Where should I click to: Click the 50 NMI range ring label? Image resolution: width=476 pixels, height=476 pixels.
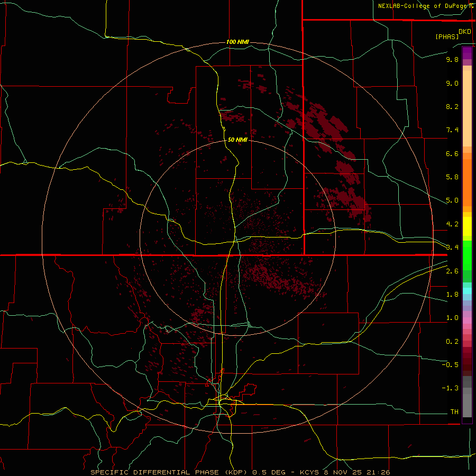[237, 140]
